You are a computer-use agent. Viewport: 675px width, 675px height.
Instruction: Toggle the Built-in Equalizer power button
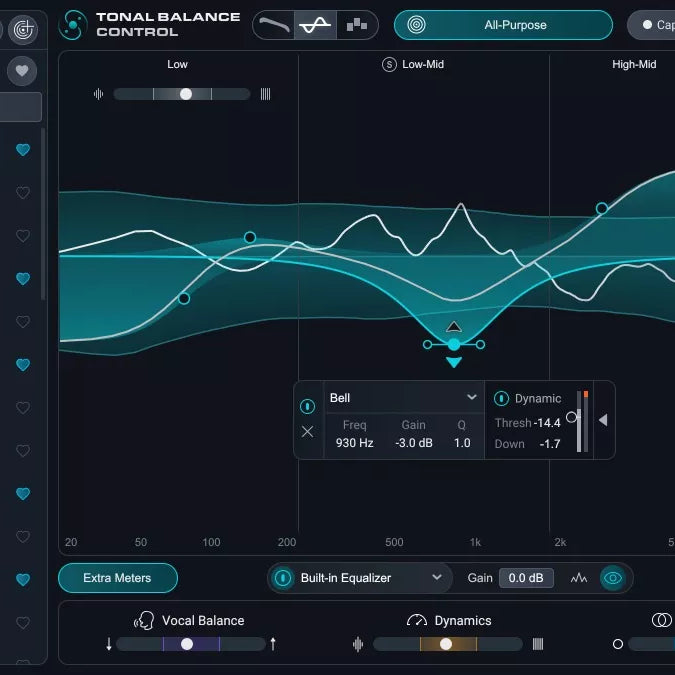pyautogui.click(x=283, y=578)
